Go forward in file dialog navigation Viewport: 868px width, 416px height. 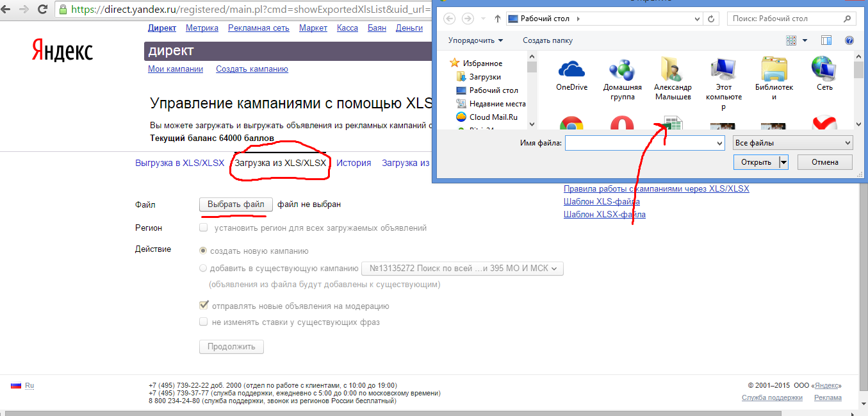pos(468,19)
